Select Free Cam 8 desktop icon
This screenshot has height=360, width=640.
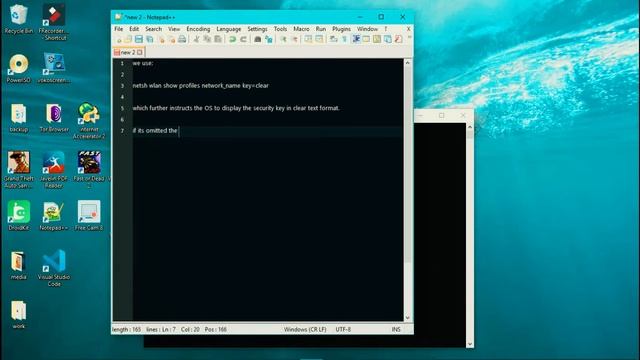89,216
